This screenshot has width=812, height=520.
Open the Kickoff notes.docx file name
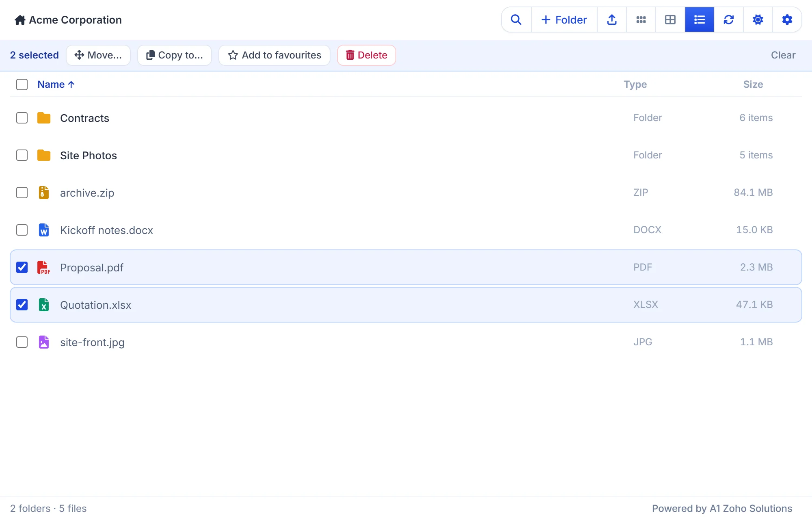[x=107, y=230]
